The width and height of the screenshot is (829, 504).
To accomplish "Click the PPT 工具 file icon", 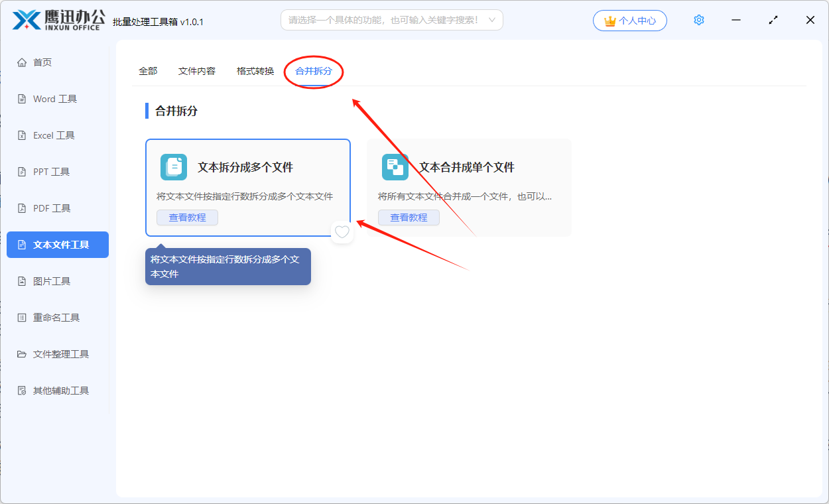I will point(22,172).
